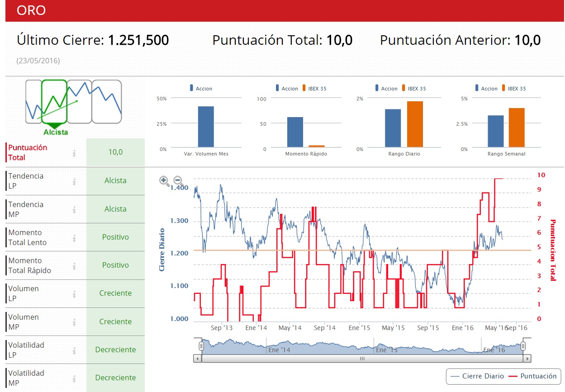Toggle Accion legend in Momento Rápido chart
This screenshot has width=565, height=392.
click(x=287, y=89)
